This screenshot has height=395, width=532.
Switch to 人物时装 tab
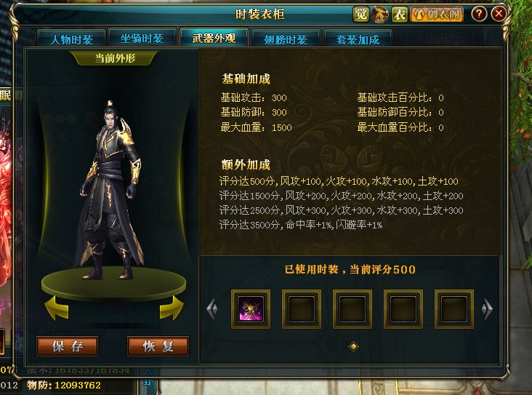72,39
